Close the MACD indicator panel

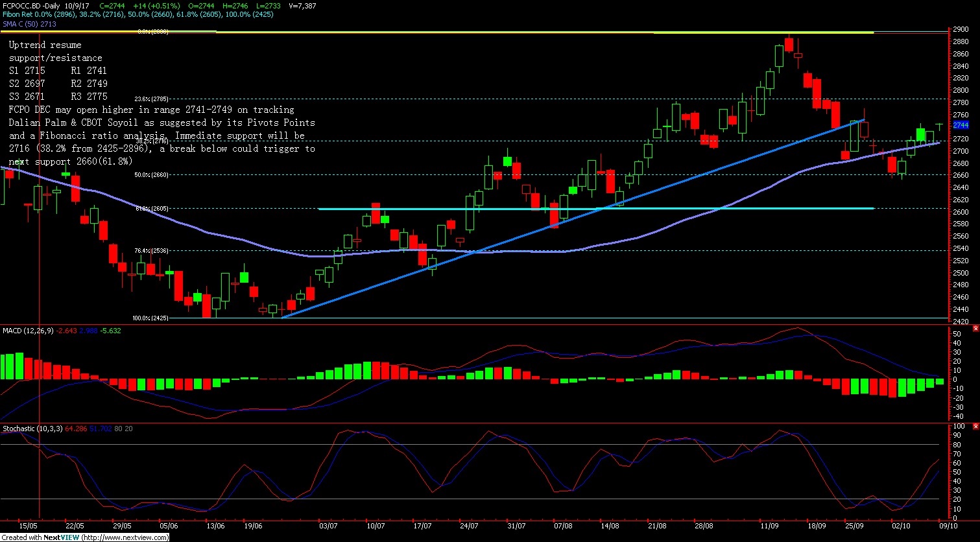coord(975,329)
